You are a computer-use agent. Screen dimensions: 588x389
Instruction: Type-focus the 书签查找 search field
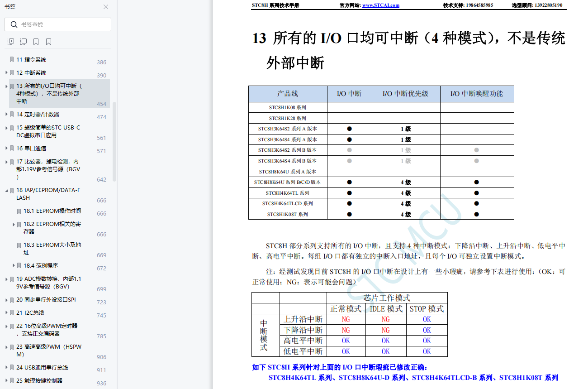pyautogui.click(x=58, y=24)
